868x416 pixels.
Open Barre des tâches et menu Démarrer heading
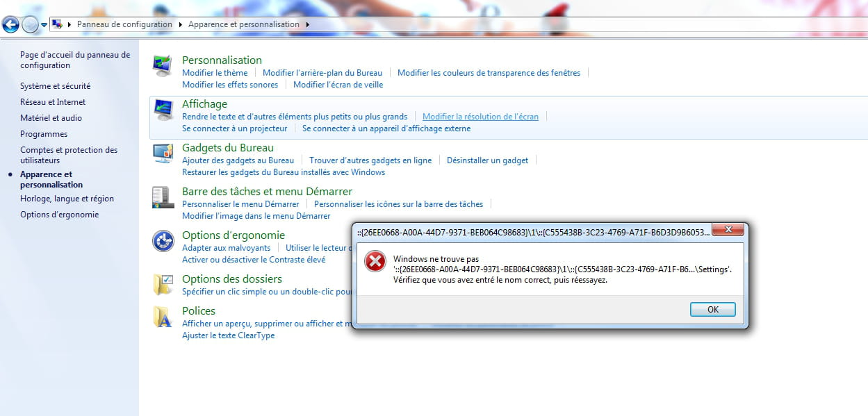coord(267,191)
